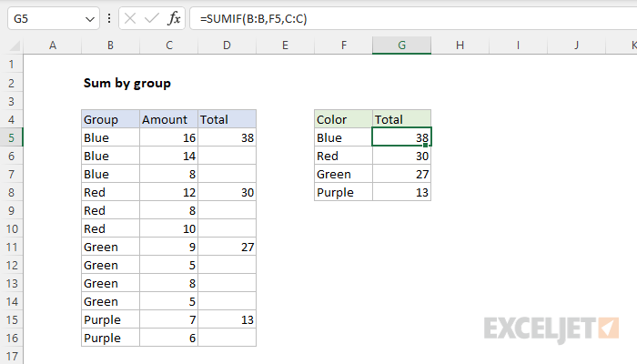The height and width of the screenshot is (364, 637).
Task: Select column J header
Action: point(576,45)
